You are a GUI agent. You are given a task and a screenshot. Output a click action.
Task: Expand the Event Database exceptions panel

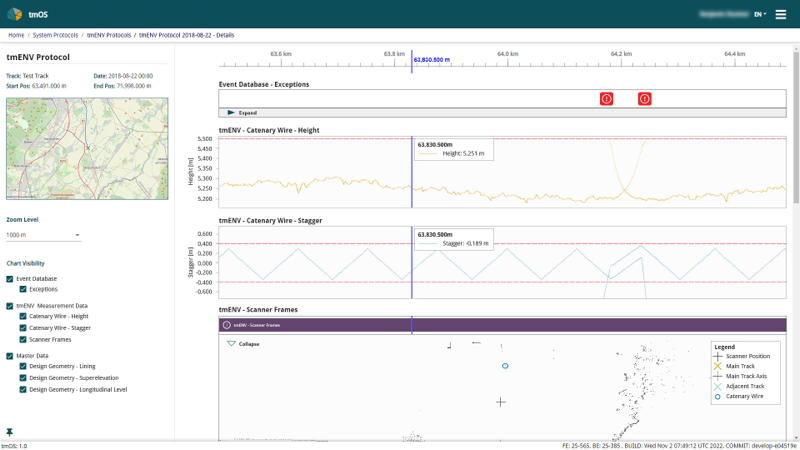point(242,113)
